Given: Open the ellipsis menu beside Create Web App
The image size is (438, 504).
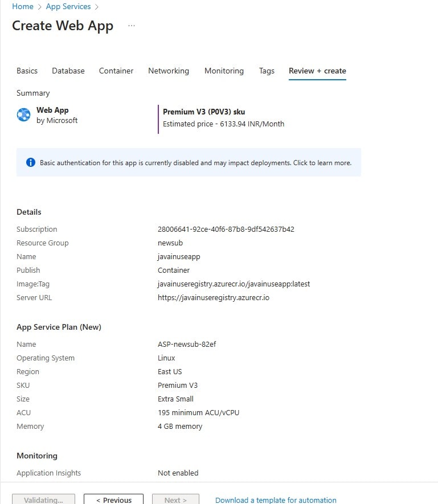Looking at the screenshot, I should pos(132,26).
